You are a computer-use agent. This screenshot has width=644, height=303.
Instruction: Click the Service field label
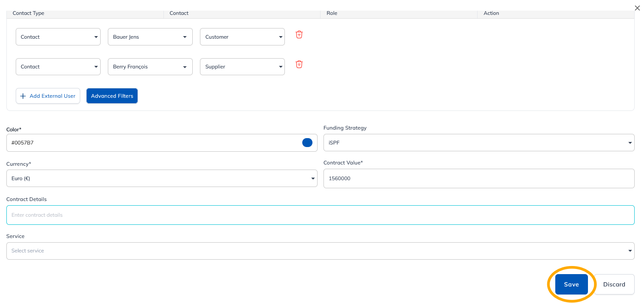click(x=15, y=236)
